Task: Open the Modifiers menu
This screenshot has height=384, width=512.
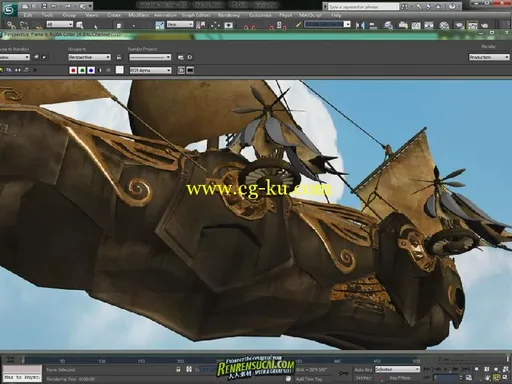Action: point(138,15)
